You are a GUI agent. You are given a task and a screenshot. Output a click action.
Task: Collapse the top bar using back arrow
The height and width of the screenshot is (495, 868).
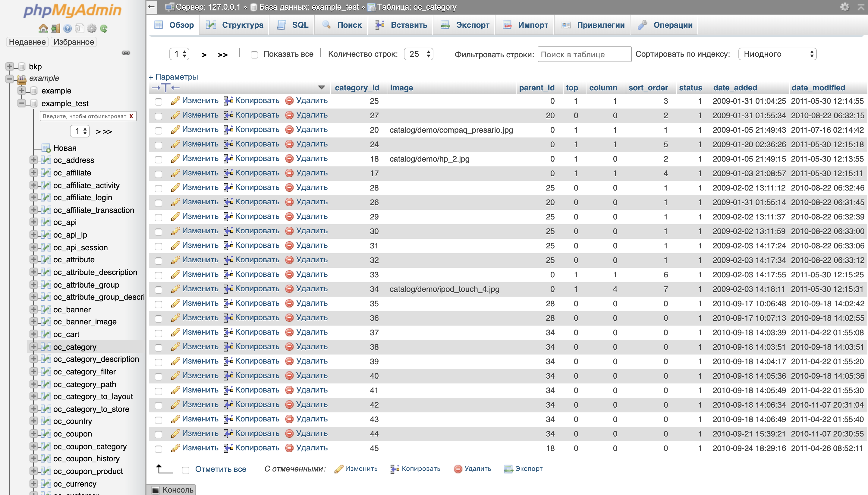(152, 6)
